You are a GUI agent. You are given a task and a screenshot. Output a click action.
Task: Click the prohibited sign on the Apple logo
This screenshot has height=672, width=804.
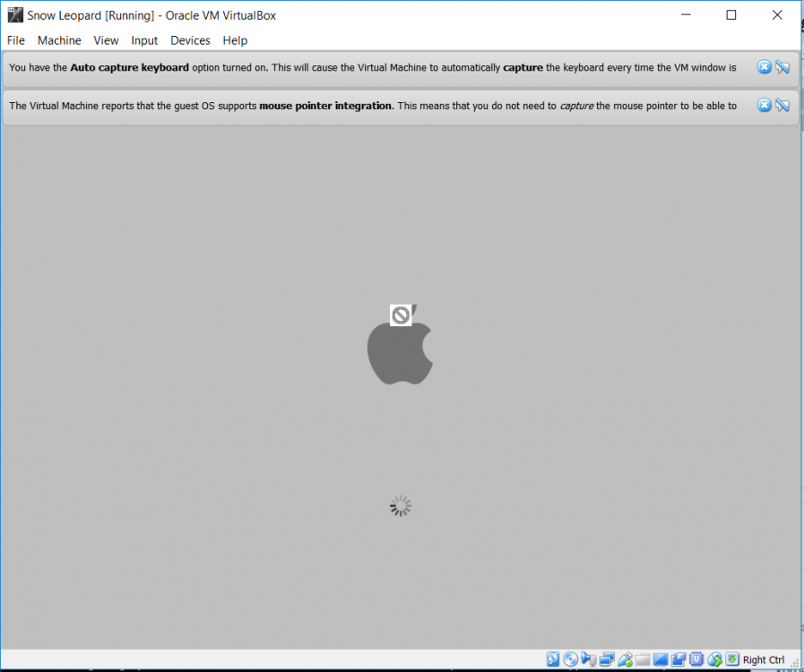(401, 315)
